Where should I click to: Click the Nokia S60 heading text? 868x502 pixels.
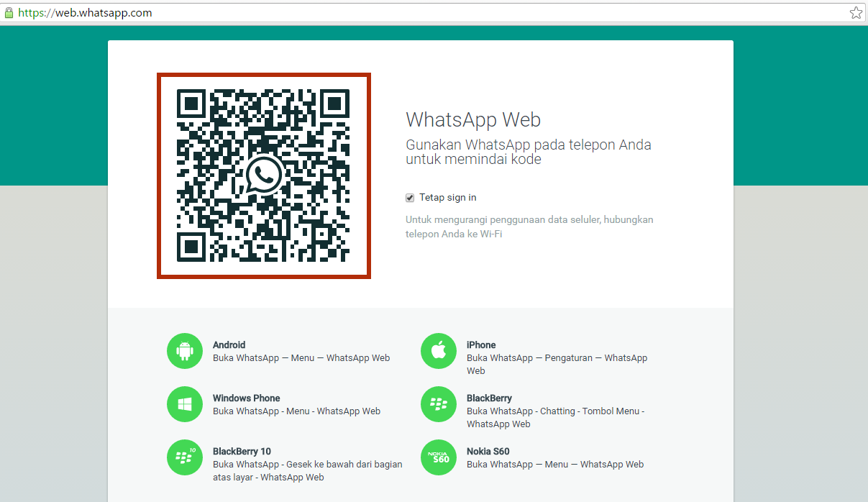click(x=488, y=452)
